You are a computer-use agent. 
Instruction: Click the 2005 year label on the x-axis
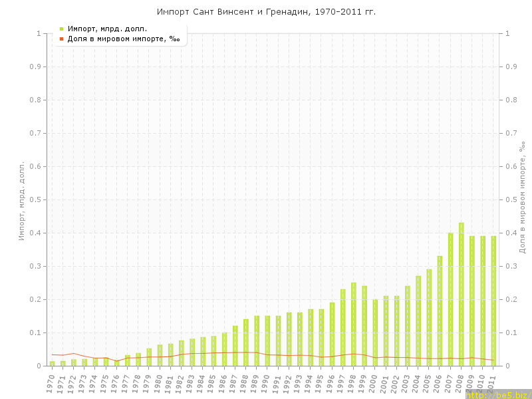[428, 384]
